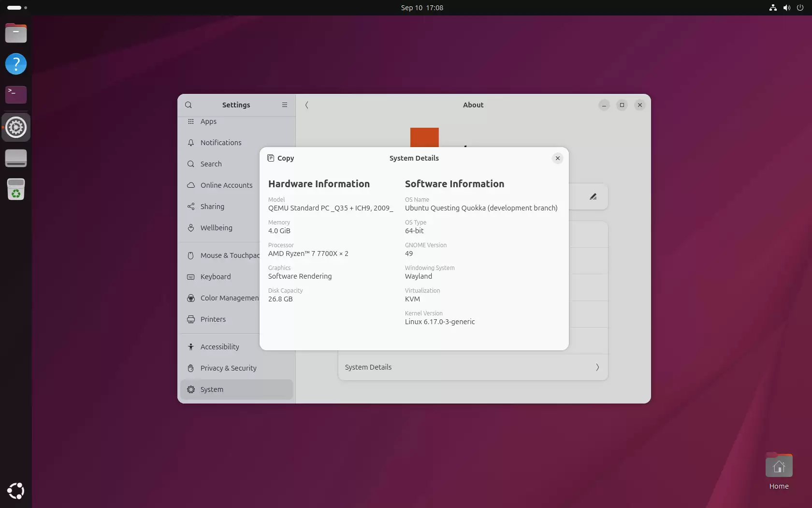
Task: Launch the Terminal from the dock
Action: pos(16,94)
